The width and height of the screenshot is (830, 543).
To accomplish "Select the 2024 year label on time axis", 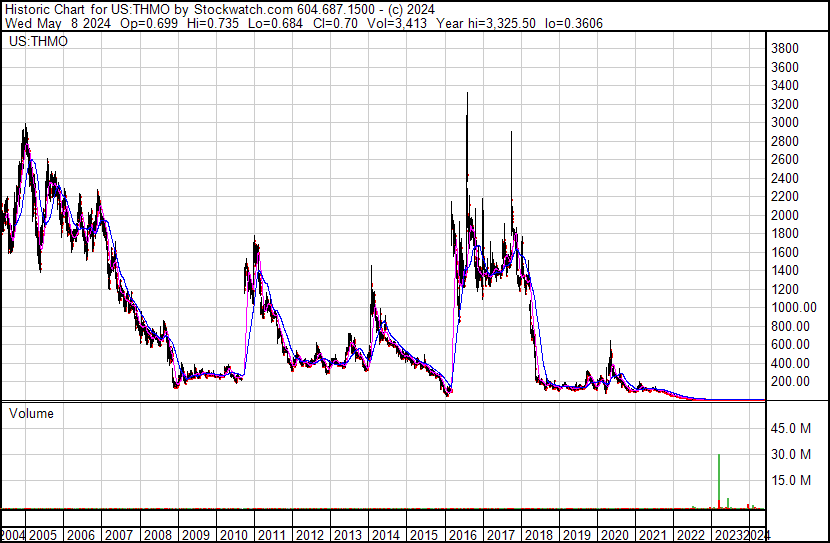I will pos(757,534).
